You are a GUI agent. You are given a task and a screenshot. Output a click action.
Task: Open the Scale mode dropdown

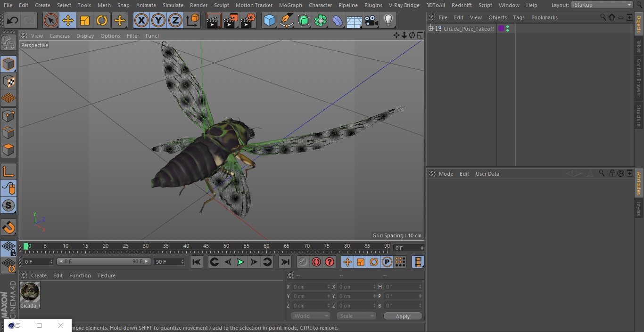coord(356,316)
